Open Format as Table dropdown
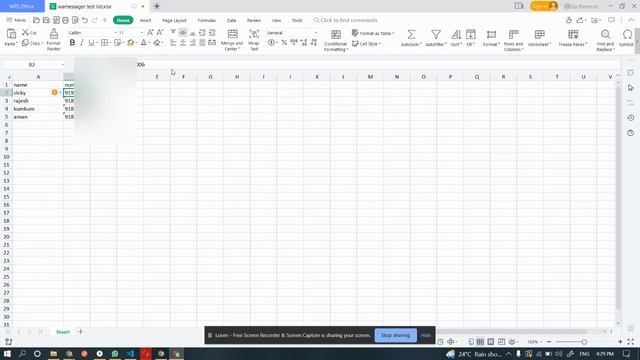Viewport: 640px width, 360px height. click(373, 33)
